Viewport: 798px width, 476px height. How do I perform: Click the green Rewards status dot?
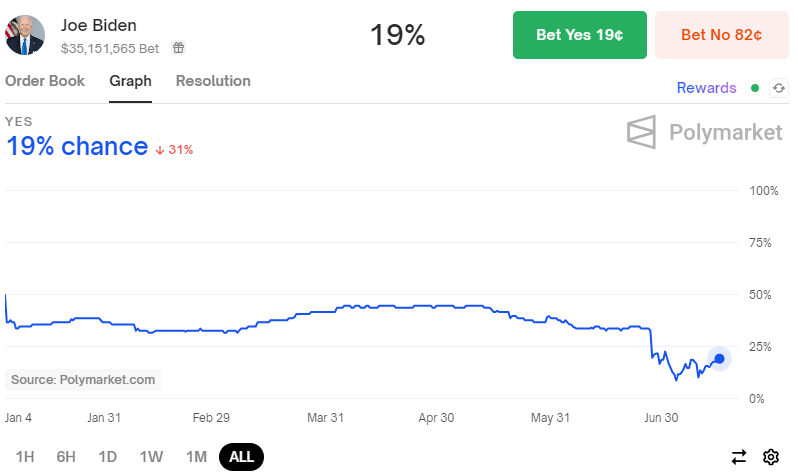[x=755, y=88]
